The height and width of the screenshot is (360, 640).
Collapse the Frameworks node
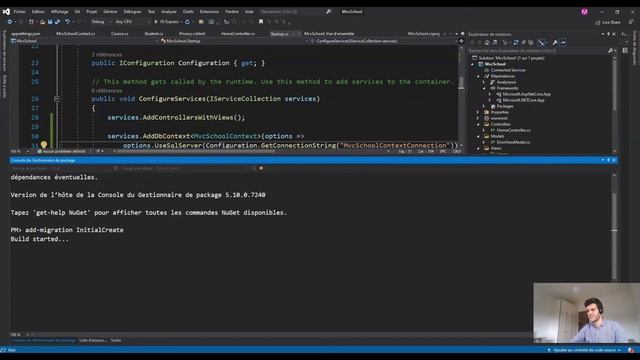(484, 88)
